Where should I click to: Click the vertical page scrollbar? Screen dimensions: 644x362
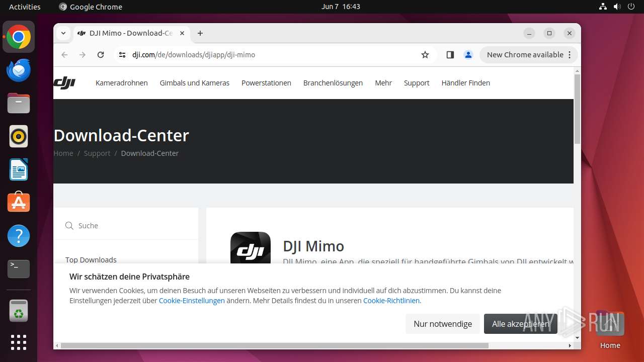tap(577, 109)
